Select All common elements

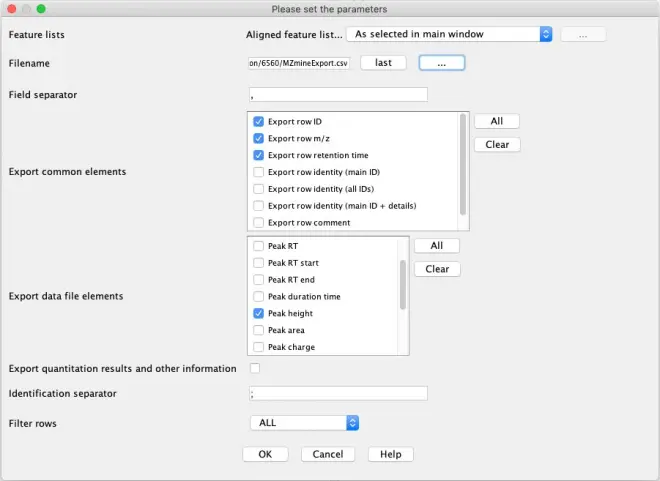(x=497, y=121)
